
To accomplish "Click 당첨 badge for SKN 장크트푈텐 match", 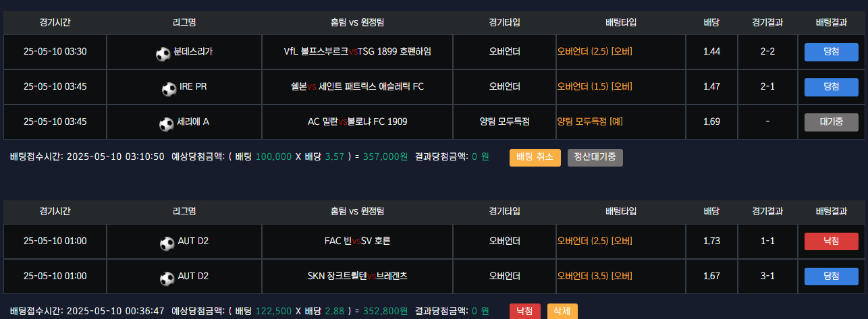I will [x=831, y=277].
